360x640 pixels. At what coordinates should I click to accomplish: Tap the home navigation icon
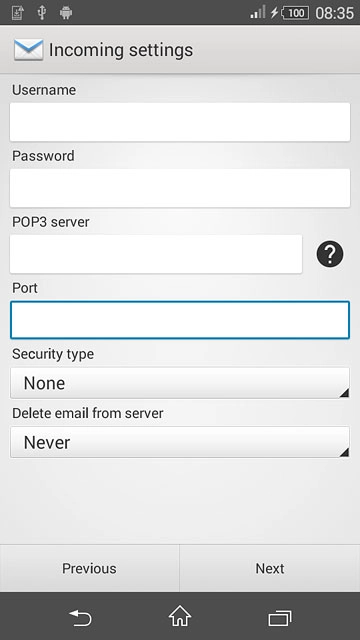(x=180, y=616)
